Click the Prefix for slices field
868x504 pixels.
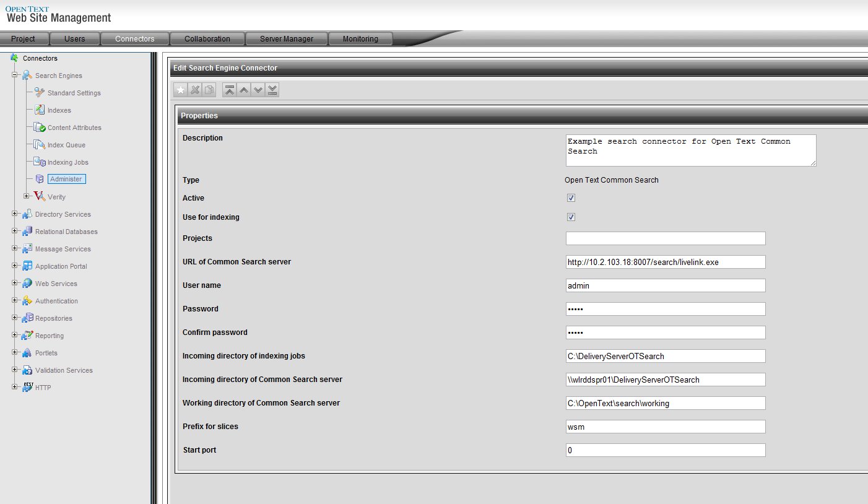[x=666, y=427]
